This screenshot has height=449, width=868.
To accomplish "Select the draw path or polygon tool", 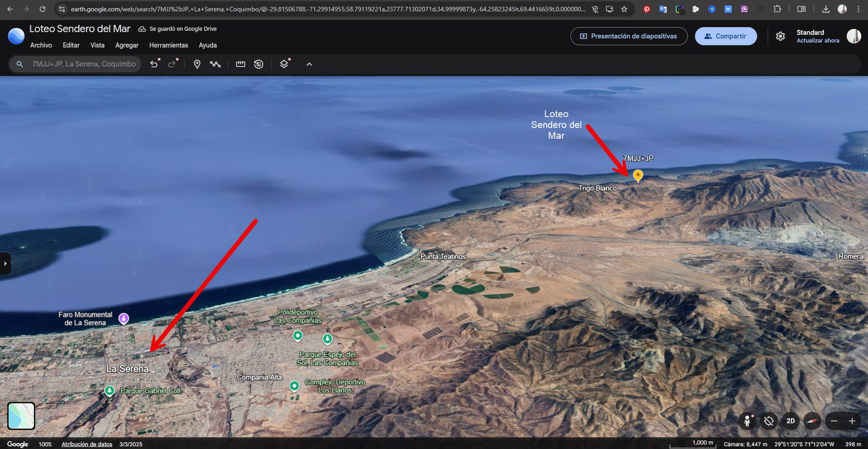I will pyautogui.click(x=215, y=64).
